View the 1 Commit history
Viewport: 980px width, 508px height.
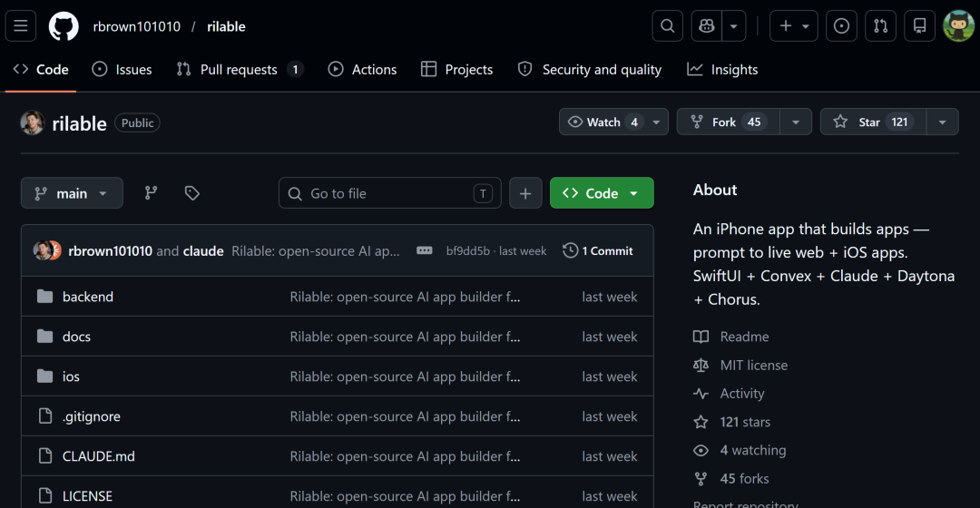click(x=598, y=250)
